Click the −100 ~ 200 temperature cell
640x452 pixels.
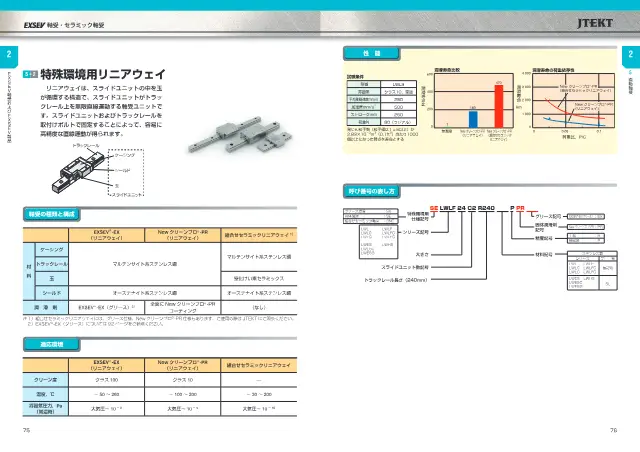182,394
